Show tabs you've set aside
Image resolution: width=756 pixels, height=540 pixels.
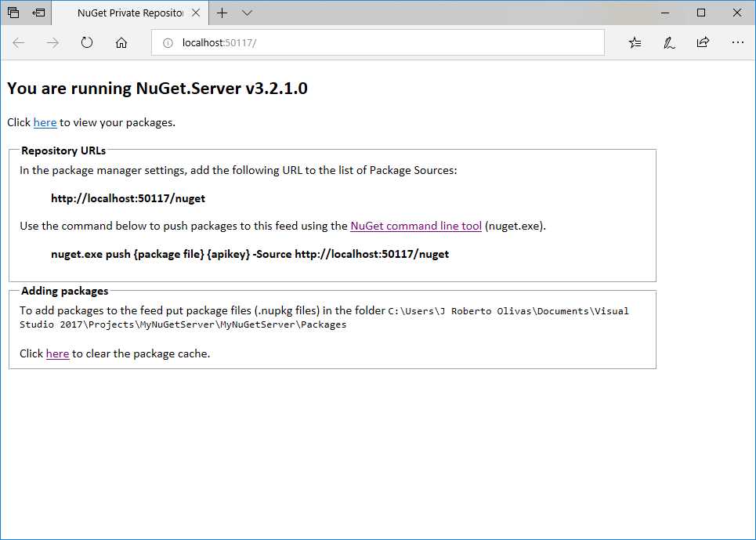[x=38, y=13]
